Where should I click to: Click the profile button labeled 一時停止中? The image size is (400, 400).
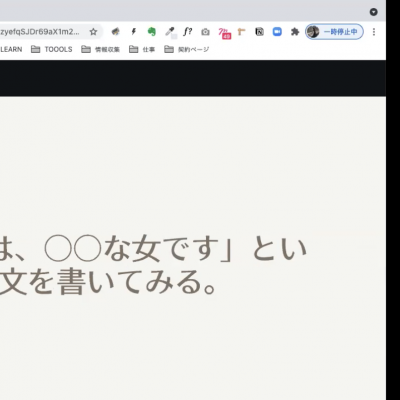tap(334, 32)
